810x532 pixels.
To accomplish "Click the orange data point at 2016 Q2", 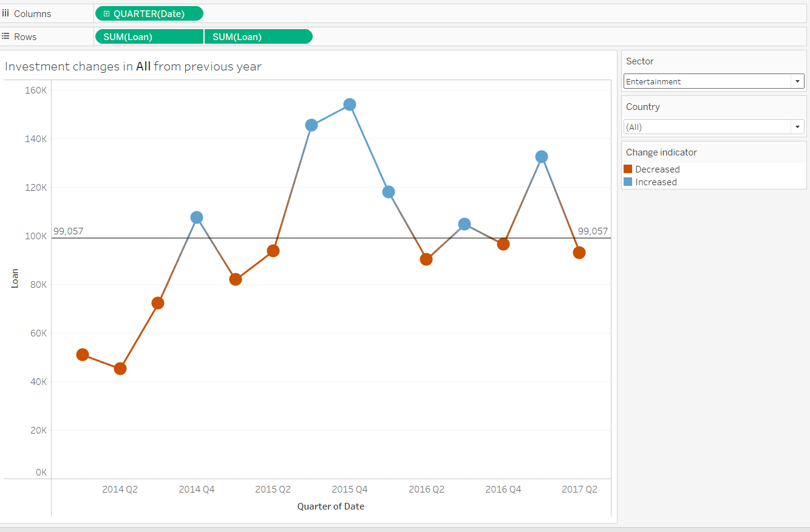I will (426, 259).
